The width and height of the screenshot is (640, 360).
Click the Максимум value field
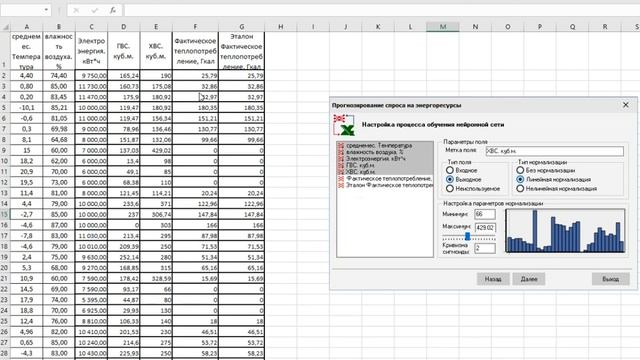tap(485, 227)
